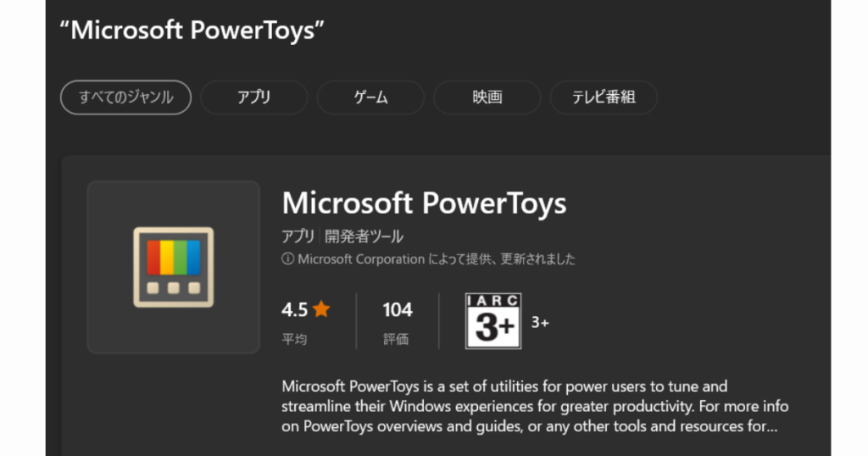This screenshot has width=868, height=456.
Task: Click the PowerToys description paragraph
Action: coord(535,406)
